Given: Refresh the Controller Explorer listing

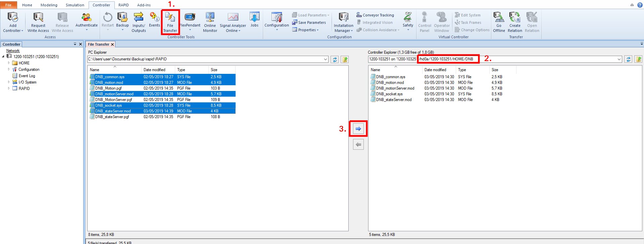Looking at the screenshot, I should [x=628, y=59].
